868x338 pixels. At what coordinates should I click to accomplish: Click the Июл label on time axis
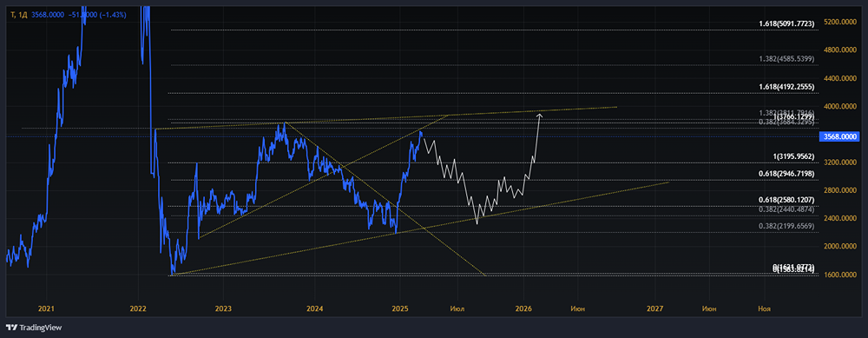(x=457, y=308)
